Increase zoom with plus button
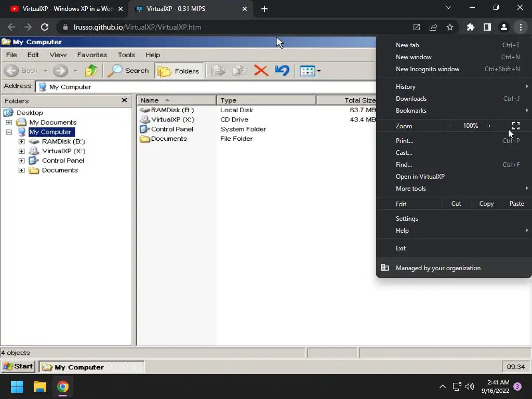The height and width of the screenshot is (399, 532). tap(489, 126)
